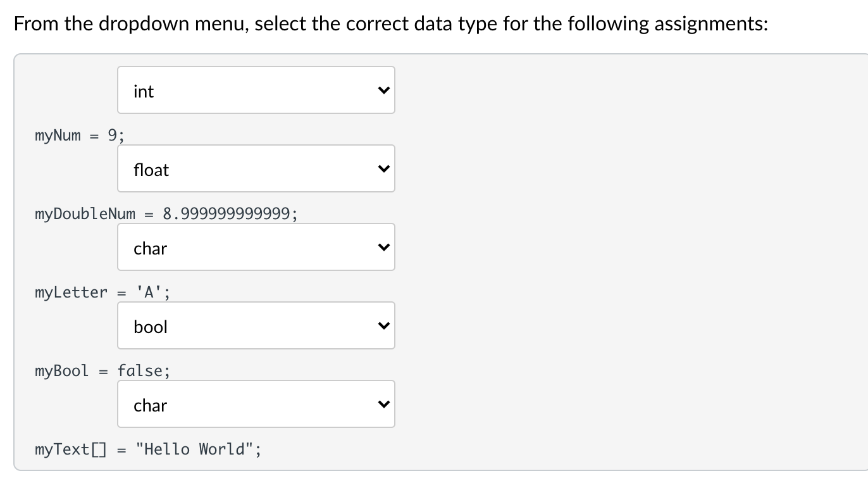Open the int dropdown above myNum

tap(256, 91)
